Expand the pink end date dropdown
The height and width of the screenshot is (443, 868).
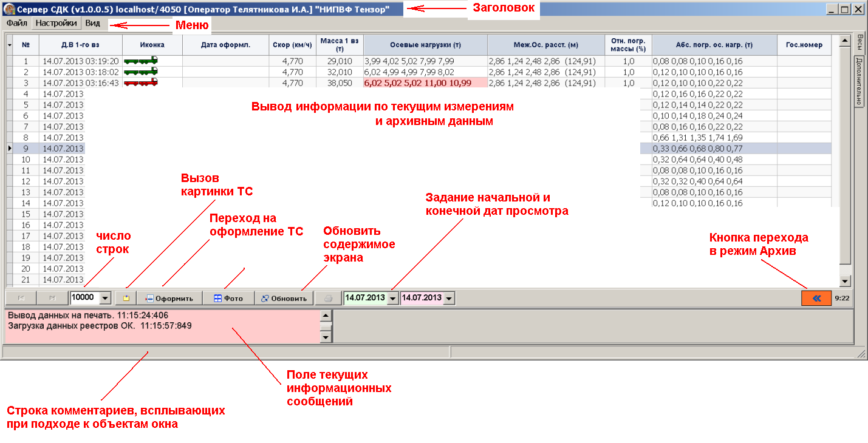[449, 299]
